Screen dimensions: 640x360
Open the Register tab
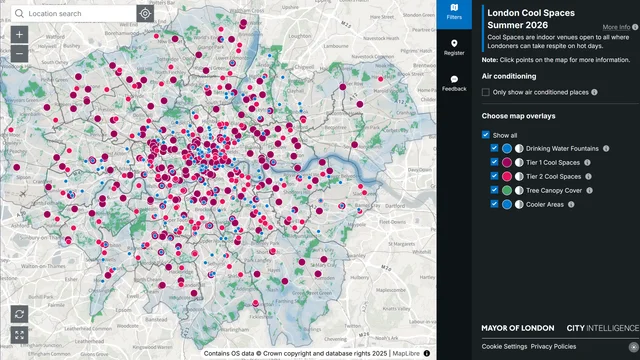(x=454, y=47)
